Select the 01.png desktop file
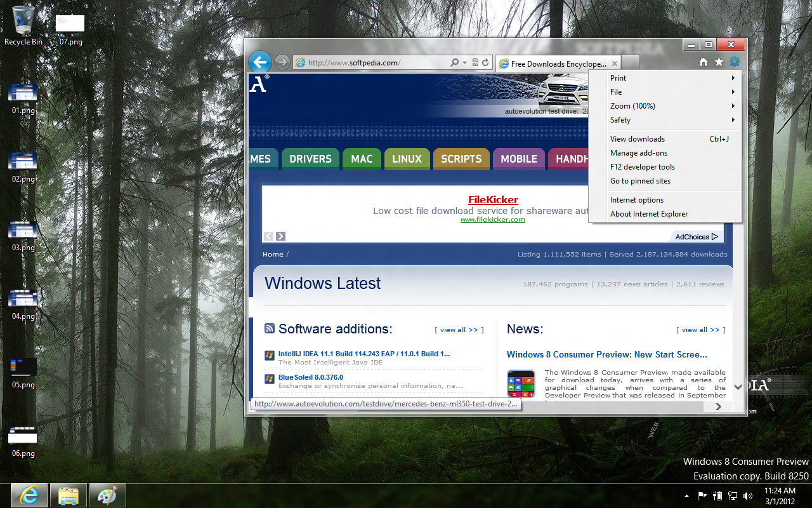The image size is (812, 508). (x=23, y=98)
